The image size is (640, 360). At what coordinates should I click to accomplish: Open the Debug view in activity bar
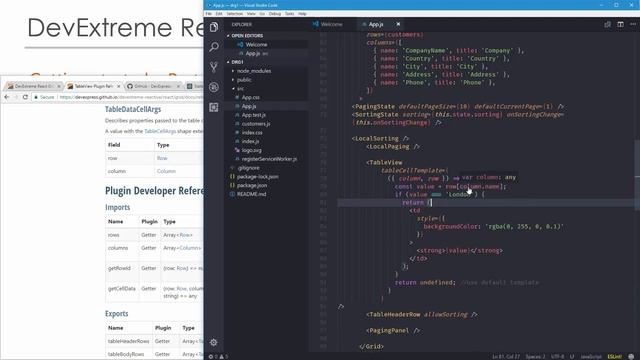coord(214,87)
